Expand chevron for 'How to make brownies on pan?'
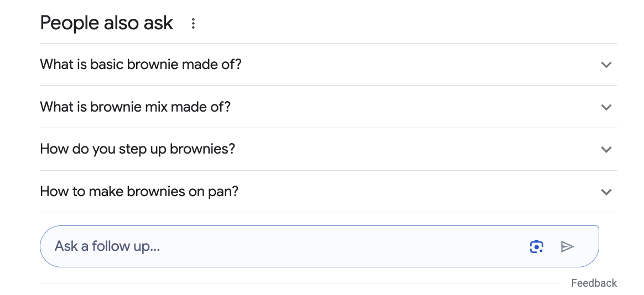Screen dimensions: 644x295 point(606,192)
